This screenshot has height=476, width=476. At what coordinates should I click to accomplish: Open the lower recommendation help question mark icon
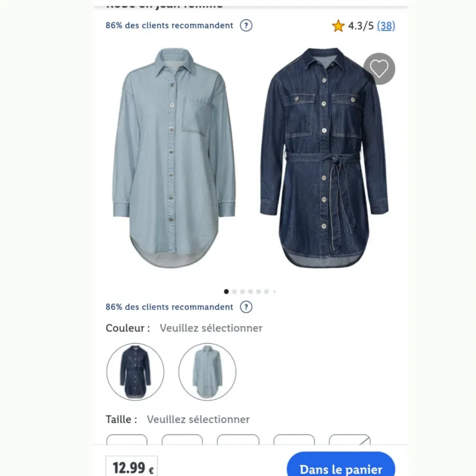tap(246, 307)
